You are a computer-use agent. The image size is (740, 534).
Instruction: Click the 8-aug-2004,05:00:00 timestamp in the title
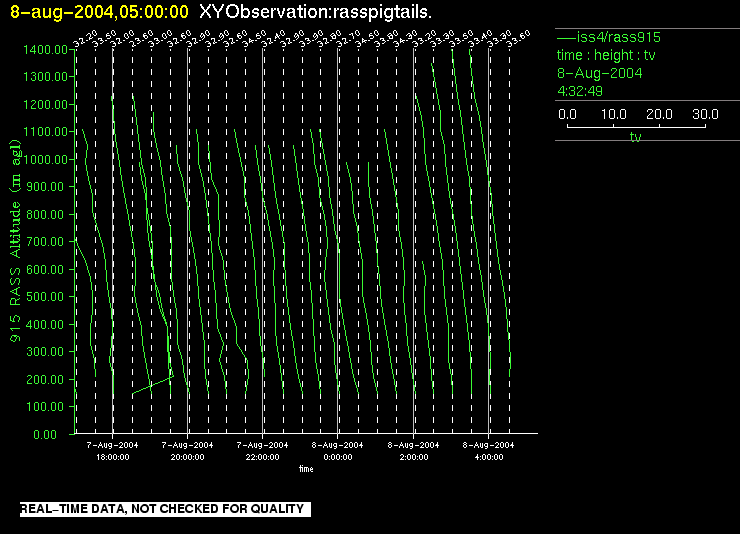(x=99, y=12)
